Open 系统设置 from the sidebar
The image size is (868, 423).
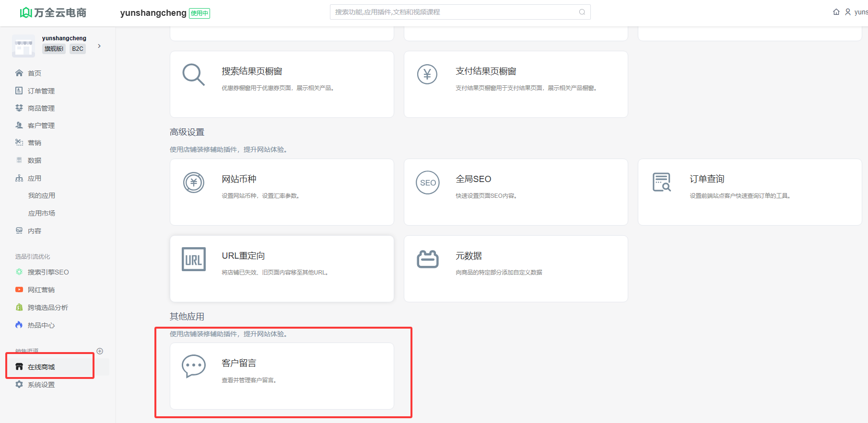(41, 385)
